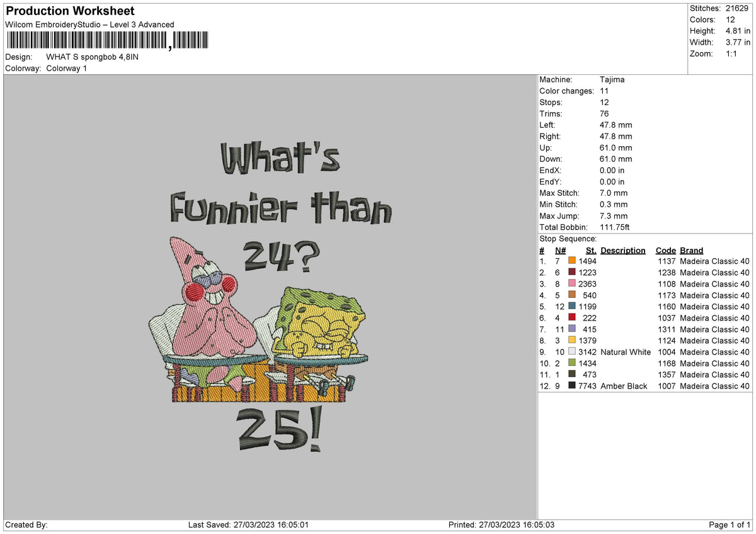Click the dark red swatch for code 1238
This screenshot has height=534, width=756.
point(572,272)
